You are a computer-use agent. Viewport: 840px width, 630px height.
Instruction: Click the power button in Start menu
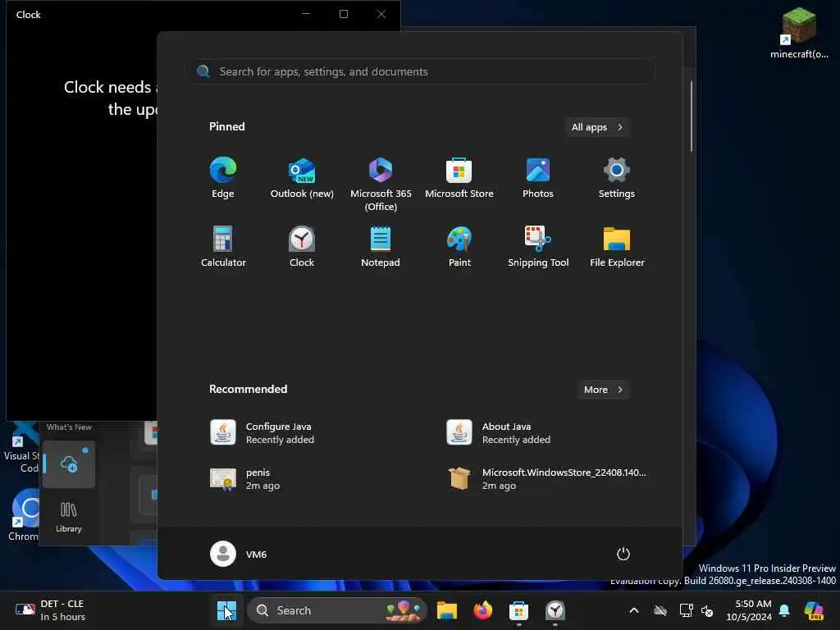coord(623,554)
